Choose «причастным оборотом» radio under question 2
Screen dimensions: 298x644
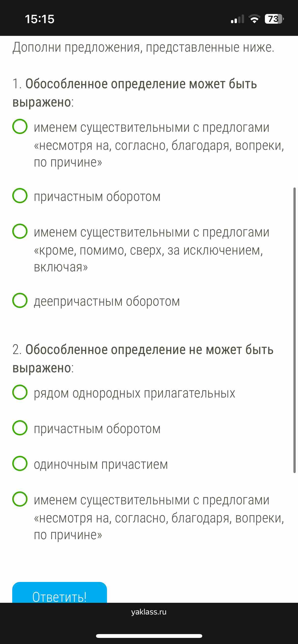pyautogui.click(x=20, y=428)
